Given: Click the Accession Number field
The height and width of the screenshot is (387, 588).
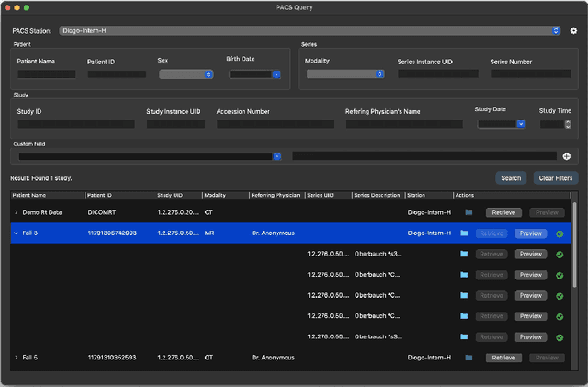Looking at the screenshot, I should pyautogui.click(x=276, y=124).
